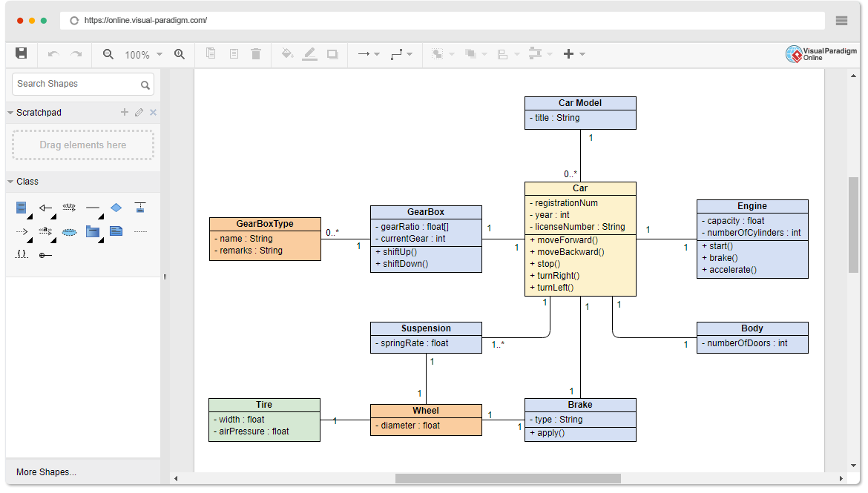The image size is (868, 493).
Task: Select the «a» Abstraction shape
Action: pos(45,231)
